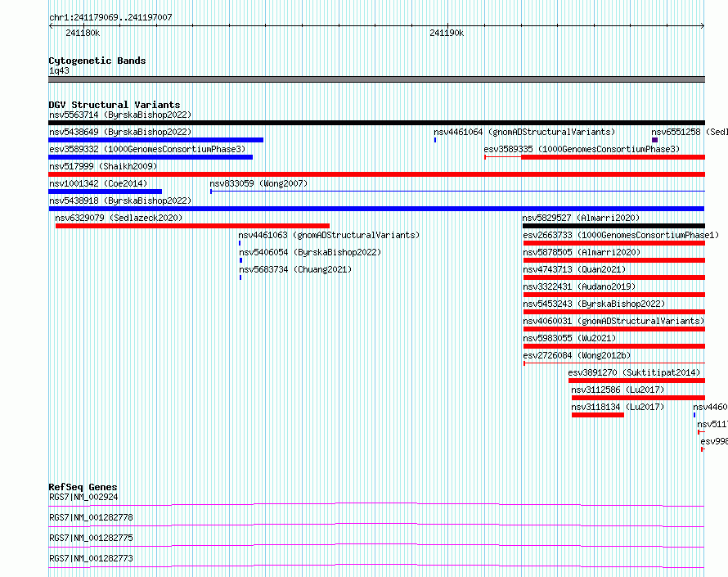Open the nsv5438649 (ByrskaBishop2022) variant label
728x577 pixels.
click(x=120, y=132)
